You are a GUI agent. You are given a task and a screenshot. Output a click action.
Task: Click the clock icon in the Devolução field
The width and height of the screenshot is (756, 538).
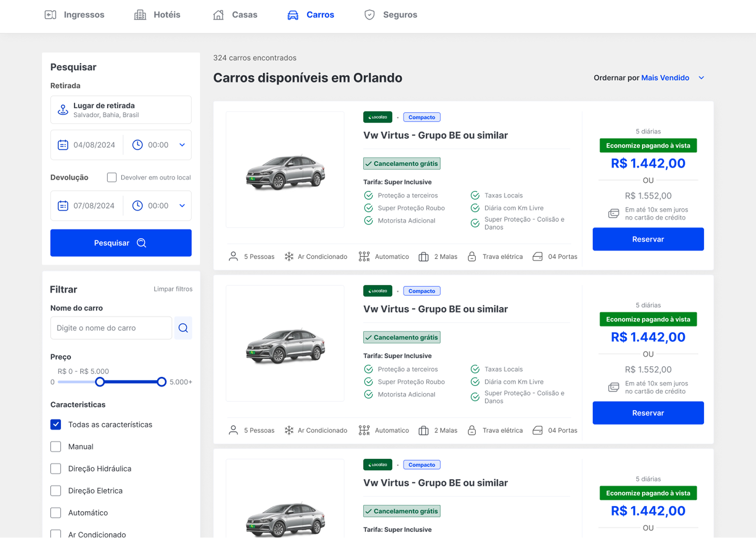click(137, 205)
